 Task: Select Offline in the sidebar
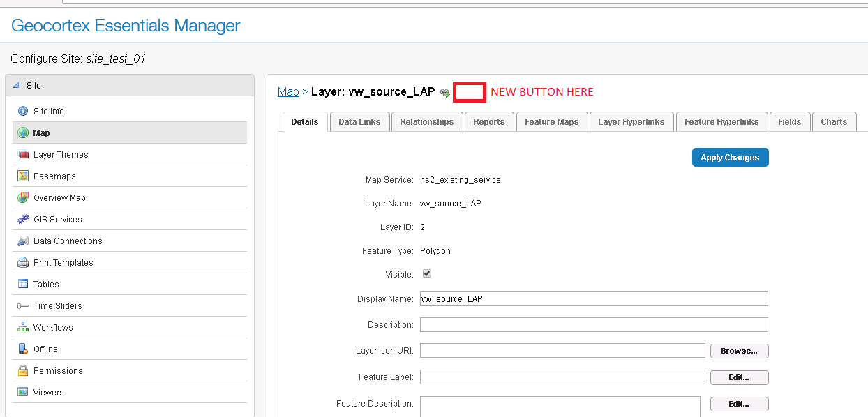pos(130,349)
